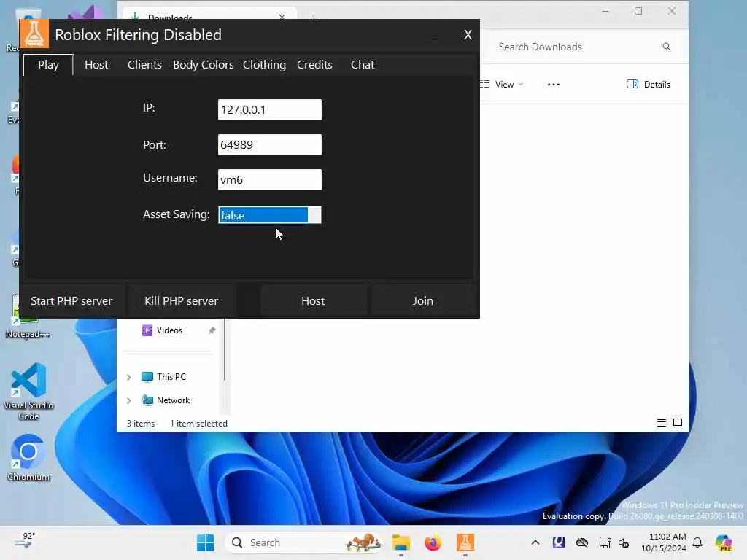Click the Explorer sidebar scrollbar
This screenshot has height=560, width=747.
(225, 350)
